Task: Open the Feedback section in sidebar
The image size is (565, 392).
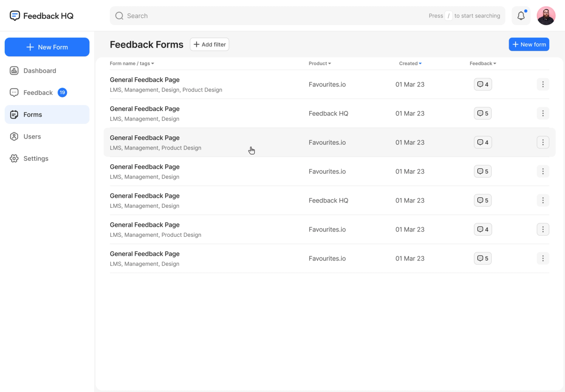Action: tap(47, 93)
